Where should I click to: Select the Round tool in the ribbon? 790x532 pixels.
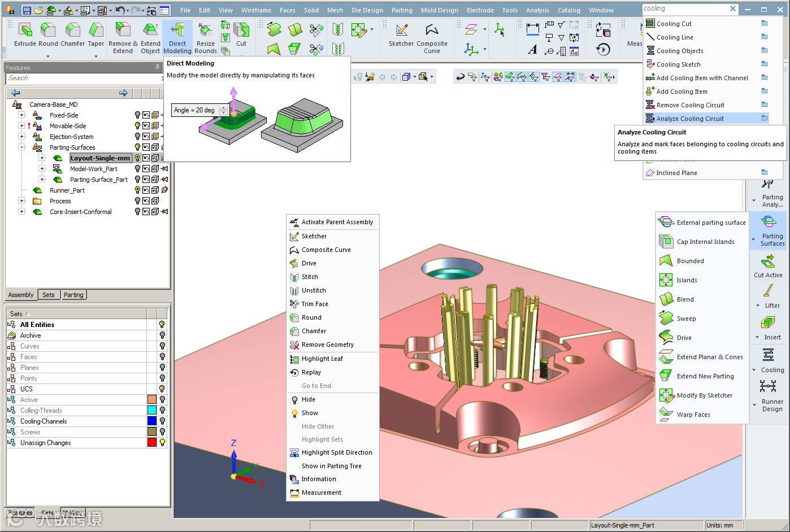pyautogui.click(x=48, y=35)
